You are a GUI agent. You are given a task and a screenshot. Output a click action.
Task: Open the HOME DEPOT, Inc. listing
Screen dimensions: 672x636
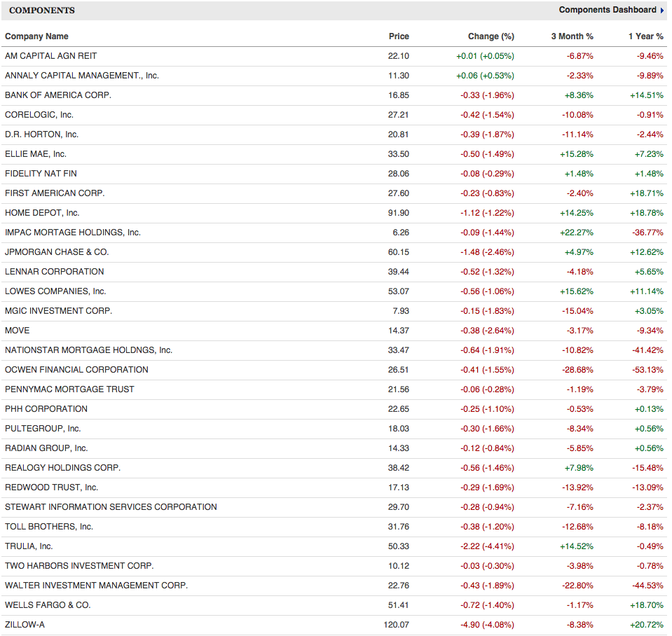click(x=42, y=213)
